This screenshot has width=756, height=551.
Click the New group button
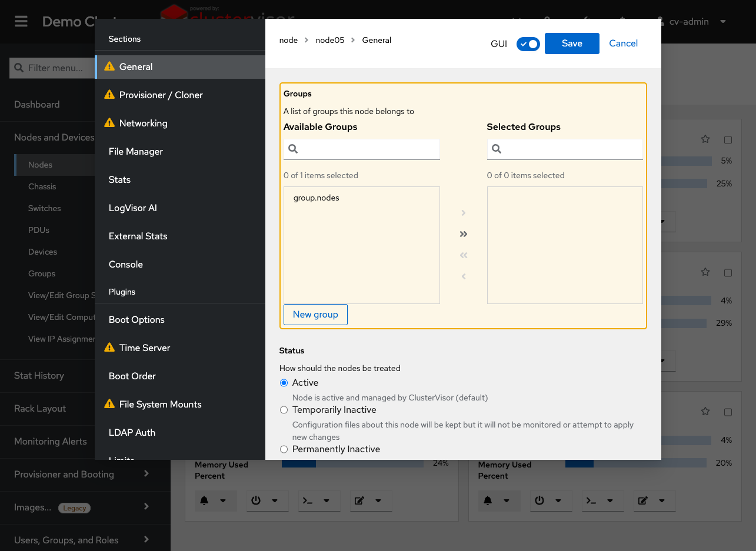[x=315, y=315]
